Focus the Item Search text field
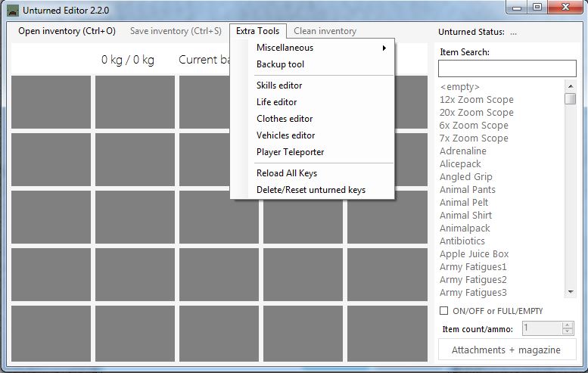This screenshot has width=588, height=373. [507, 69]
